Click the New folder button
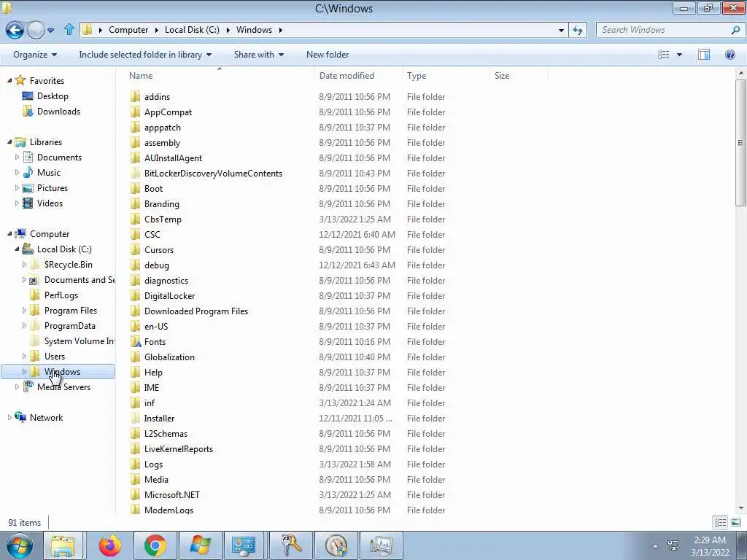The image size is (747, 560). 328,55
